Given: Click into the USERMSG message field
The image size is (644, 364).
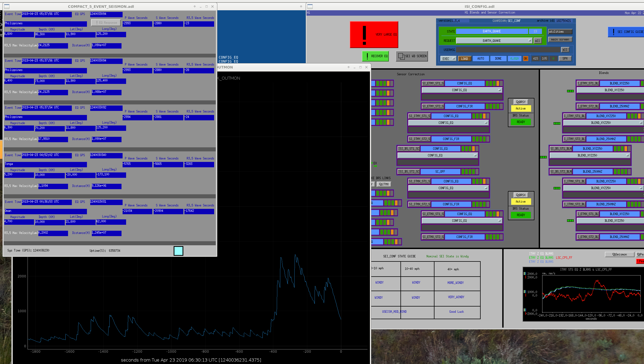Looking at the screenshot, I should tap(508, 50).
